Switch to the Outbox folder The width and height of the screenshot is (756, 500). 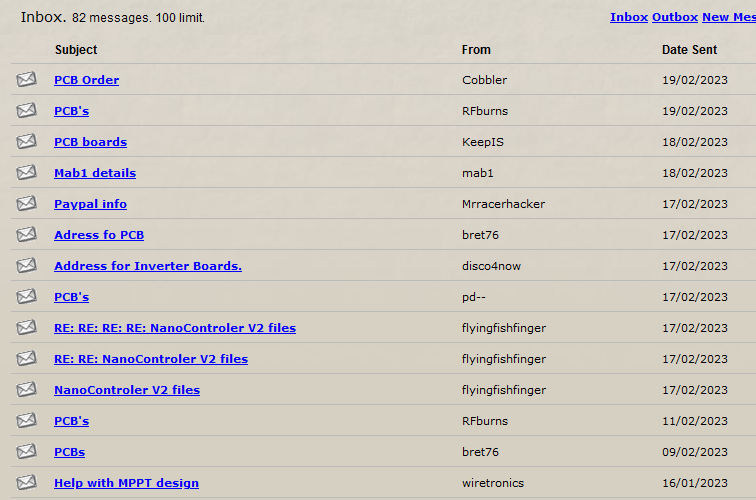[674, 17]
